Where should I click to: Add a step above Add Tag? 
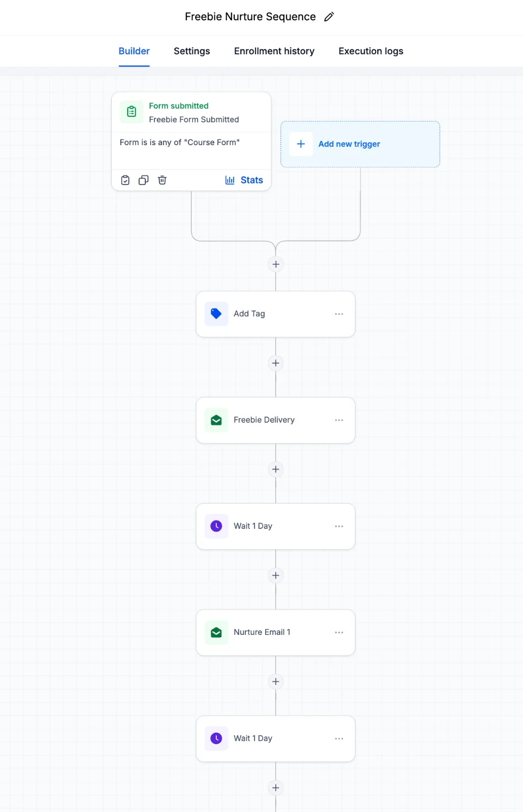click(x=276, y=264)
